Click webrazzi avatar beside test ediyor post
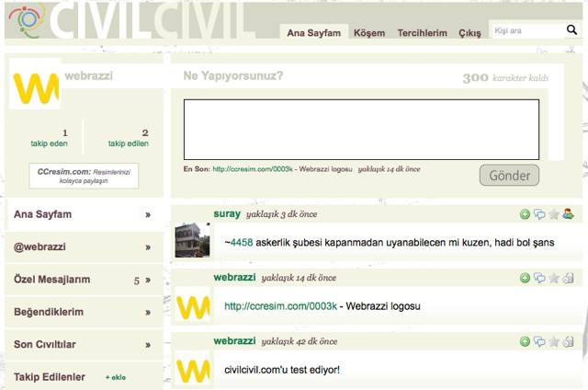This screenshot has width=588, height=390. point(193,368)
